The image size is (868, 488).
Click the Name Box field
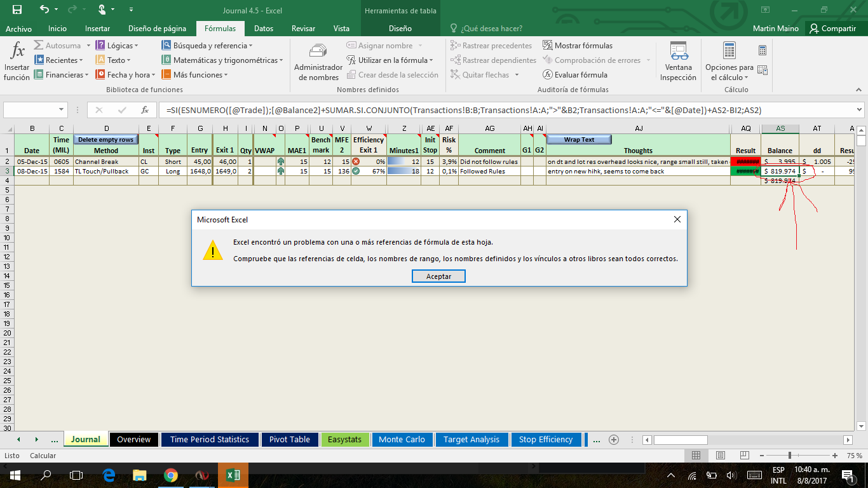36,110
